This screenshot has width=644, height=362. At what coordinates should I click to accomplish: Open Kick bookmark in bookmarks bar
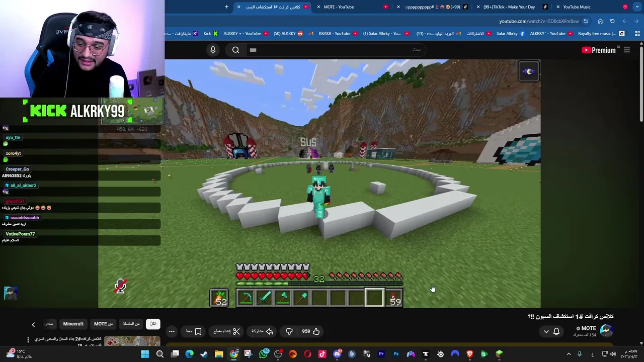(210, 34)
